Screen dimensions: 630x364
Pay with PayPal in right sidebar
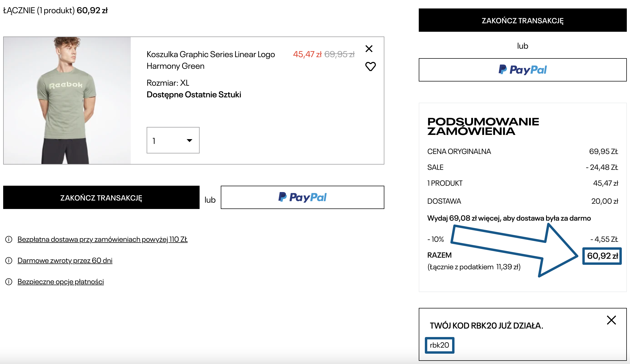click(522, 70)
